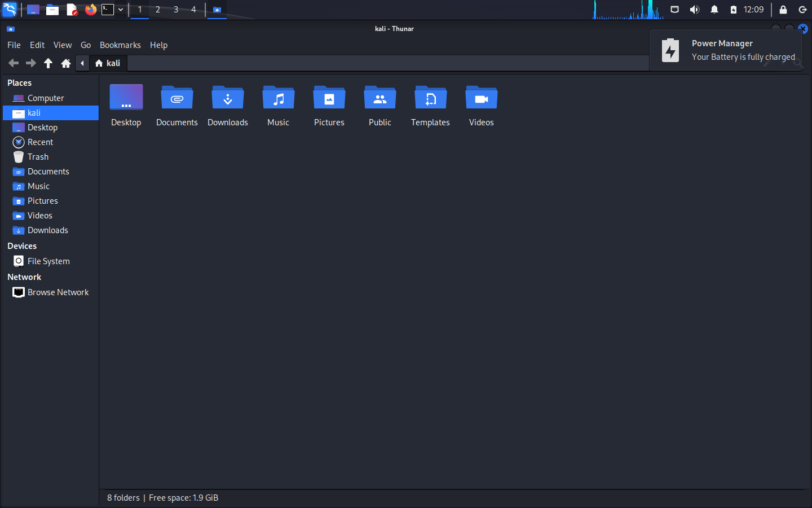The width and height of the screenshot is (812, 508).
Task: Switch to workspace 3 in the panel
Action: click(175, 10)
